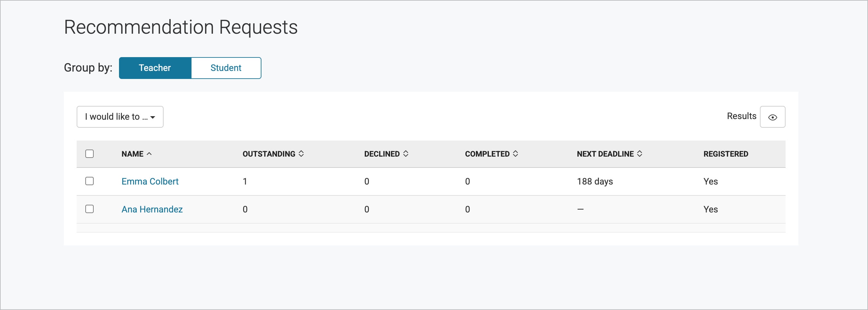Open Emma Colbert's name link
Viewport: 868px width, 310px height.
click(x=150, y=181)
